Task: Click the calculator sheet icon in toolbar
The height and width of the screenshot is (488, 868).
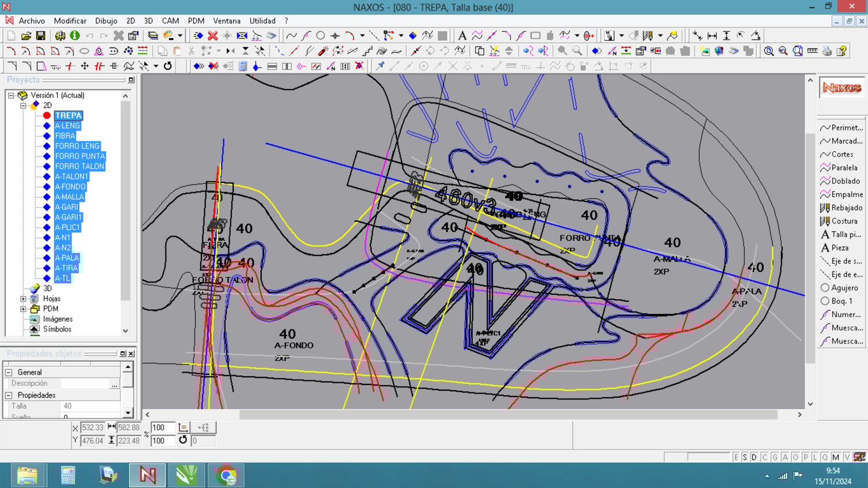Action: [242, 66]
